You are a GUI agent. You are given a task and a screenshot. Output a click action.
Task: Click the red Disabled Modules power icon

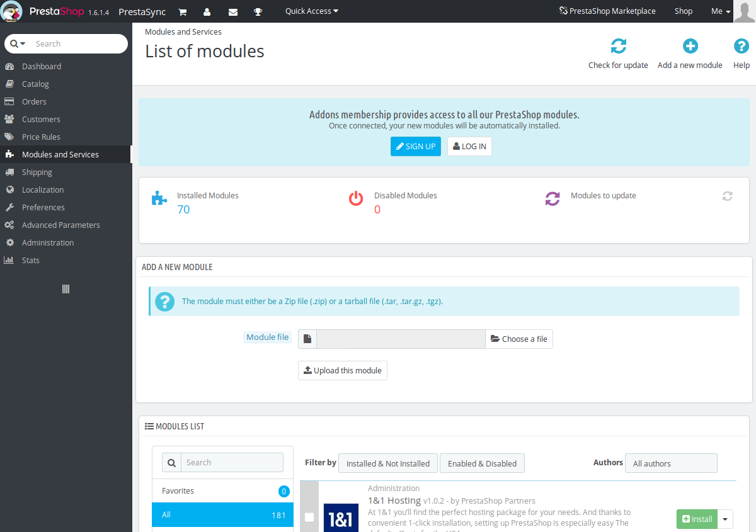(x=356, y=199)
